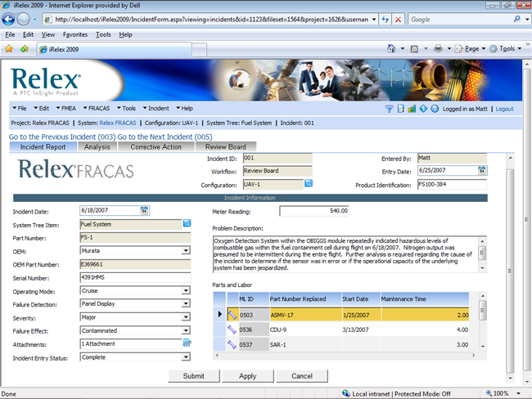Click the RSS feeds icon
Viewport: 532px width, 399px height.
pos(414,49)
